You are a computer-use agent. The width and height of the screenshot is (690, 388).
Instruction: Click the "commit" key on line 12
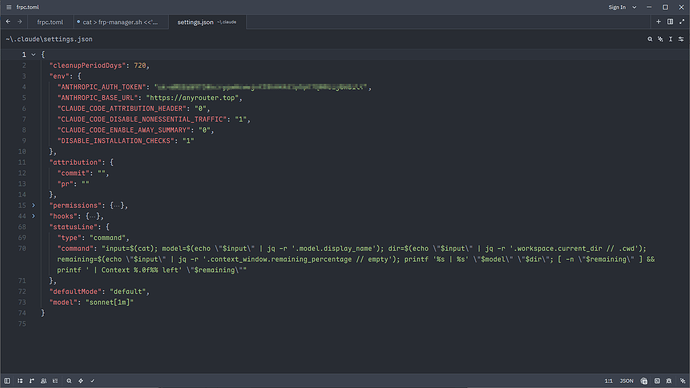(x=73, y=173)
